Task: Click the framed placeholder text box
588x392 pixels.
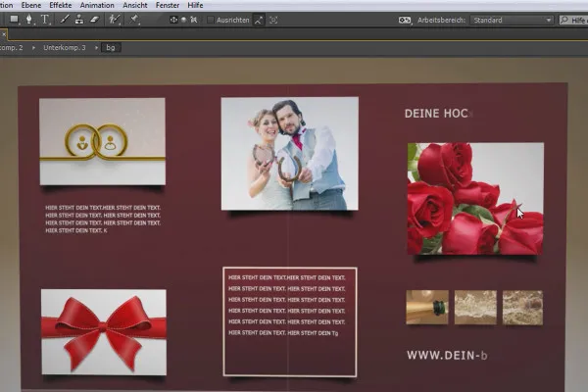Action: pyautogui.click(x=289, y=321)
